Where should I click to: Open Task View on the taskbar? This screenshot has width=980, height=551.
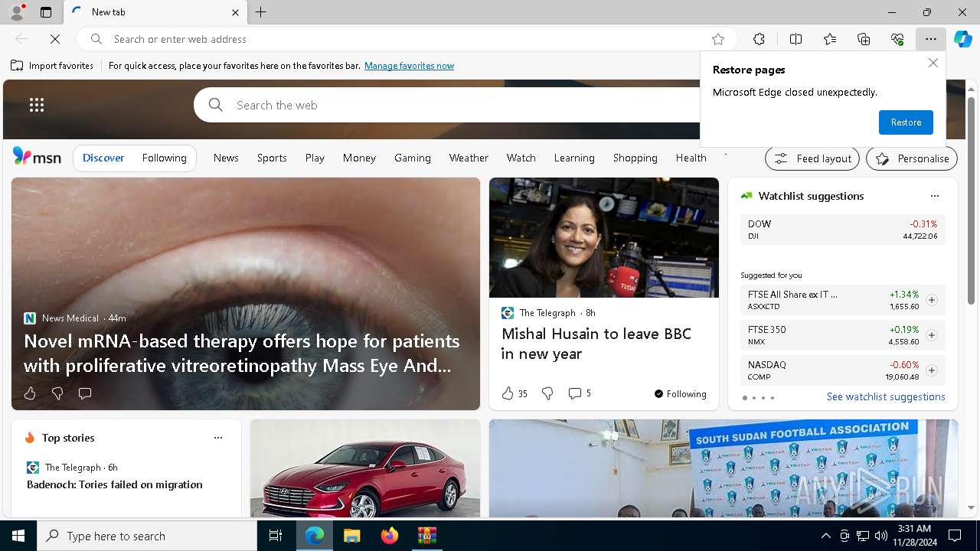(276, 536)
